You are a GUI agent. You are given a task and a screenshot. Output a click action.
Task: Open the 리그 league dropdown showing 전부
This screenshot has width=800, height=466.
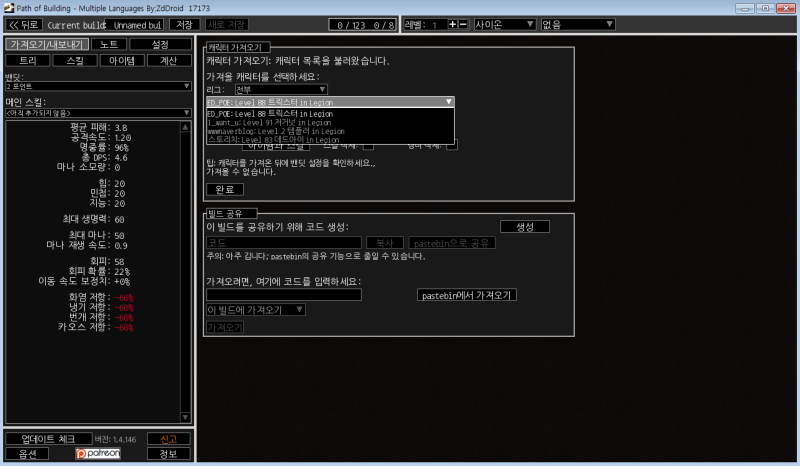(x=281, y=89)
